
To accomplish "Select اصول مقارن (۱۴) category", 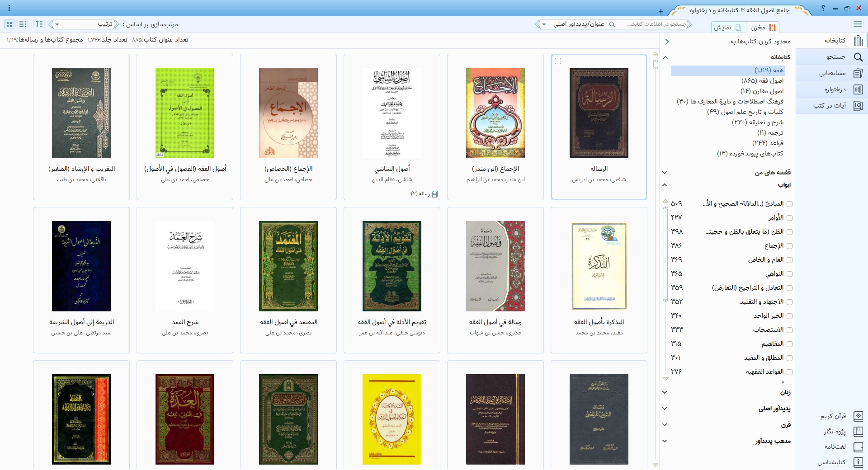I will pyautogui.click(x=762, y=91).
